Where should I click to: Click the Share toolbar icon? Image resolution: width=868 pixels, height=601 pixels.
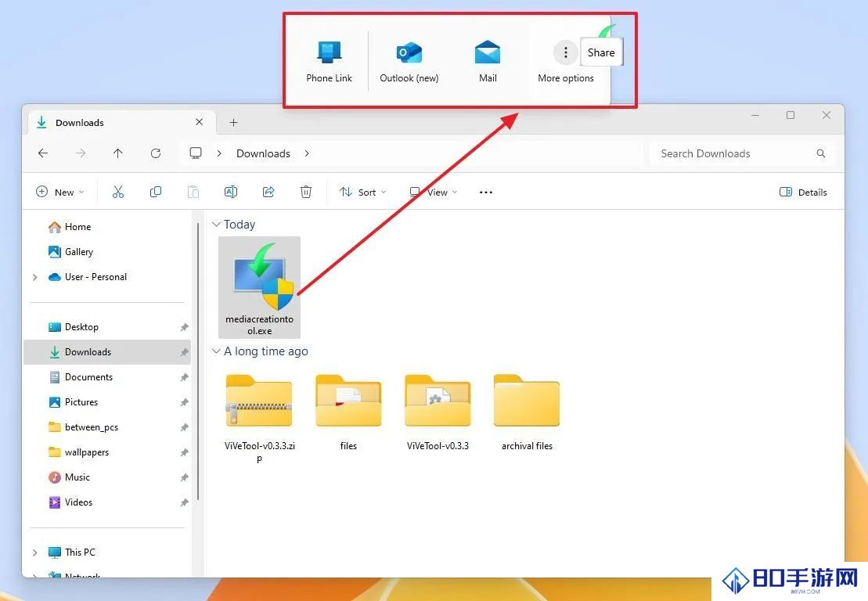268,192
